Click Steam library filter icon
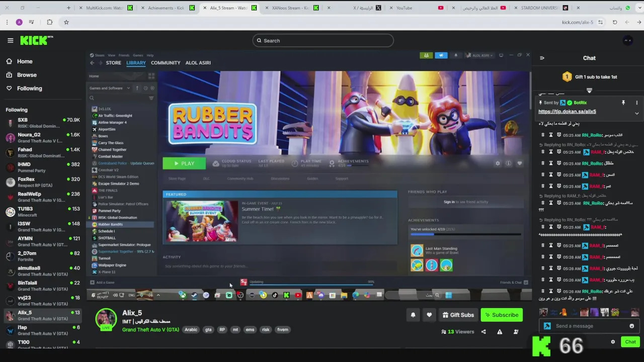The height and width of the screenshot is (362, 644). click(x=151, y=98)
